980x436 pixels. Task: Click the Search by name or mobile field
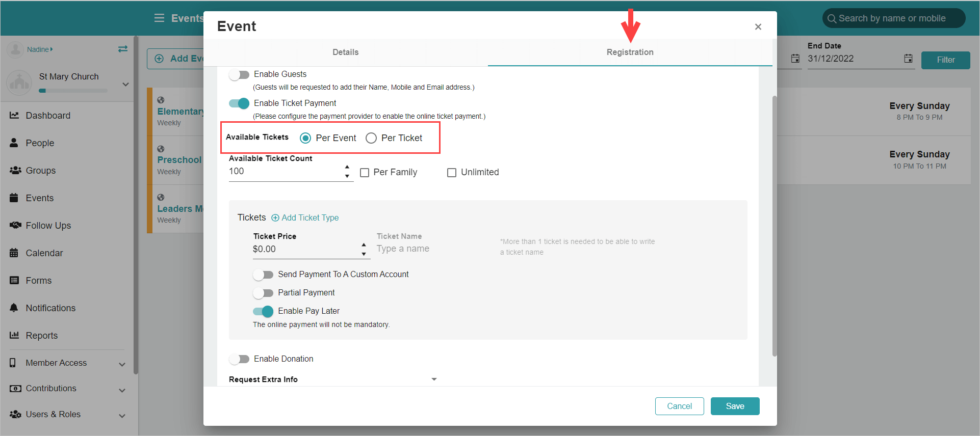click(x=894, y=18)
